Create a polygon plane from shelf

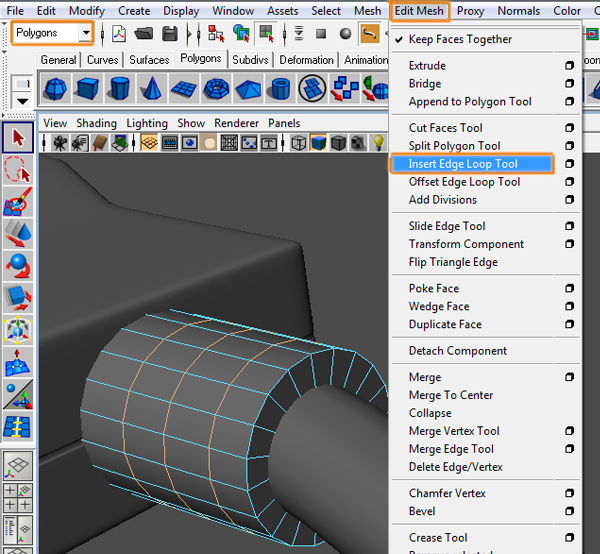pos(184,89)
